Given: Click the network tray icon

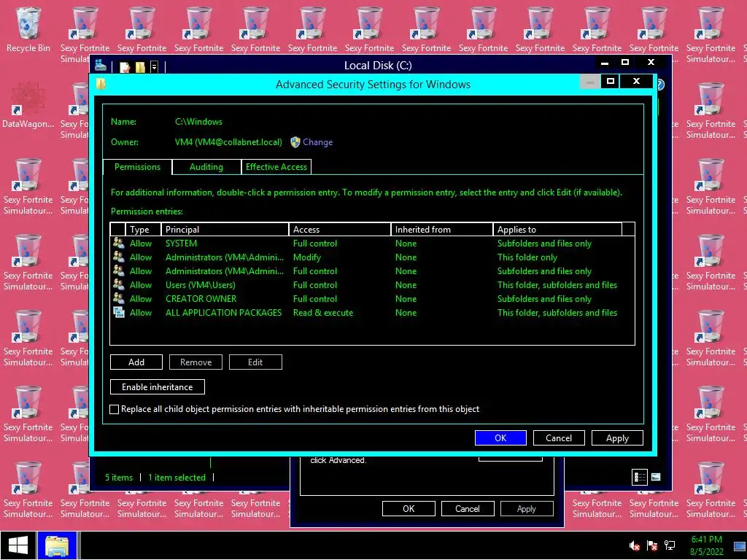Looking at the screenshot, I should point(670,545).
